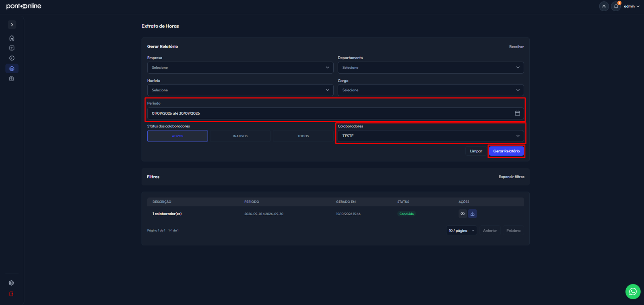Click the Período date range field
Viewport: 644px width, 305px height.
pyautogui.click(x=336, y=113)
